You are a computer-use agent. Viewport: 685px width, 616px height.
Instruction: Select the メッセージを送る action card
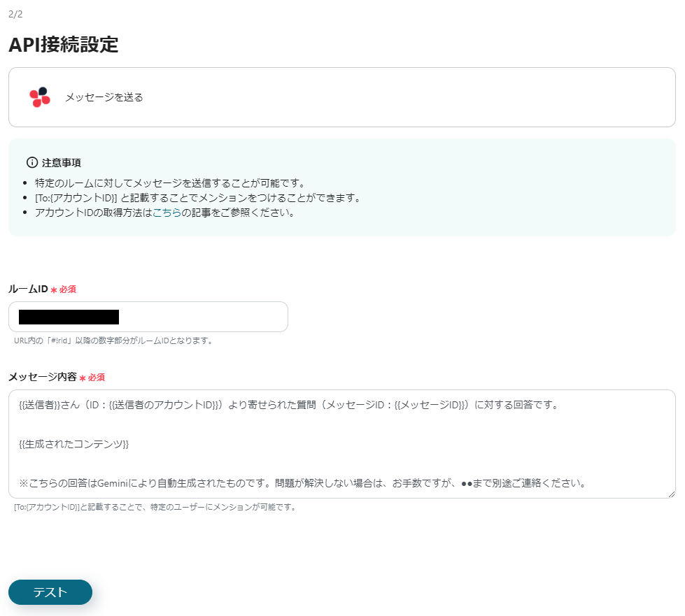[342, 97]
